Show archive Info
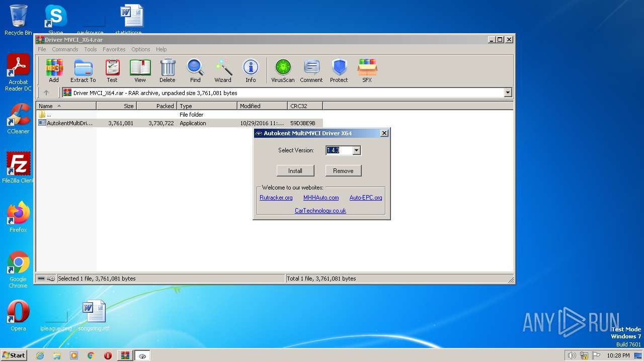The image size is (644, 362). [x=251, y=71]
